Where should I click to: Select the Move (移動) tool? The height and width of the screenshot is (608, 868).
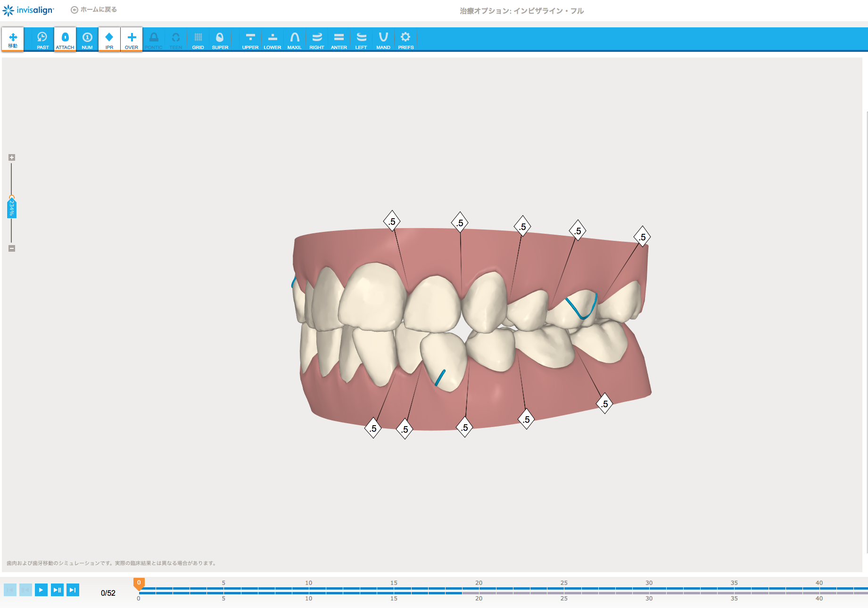(x=13, y=39)
